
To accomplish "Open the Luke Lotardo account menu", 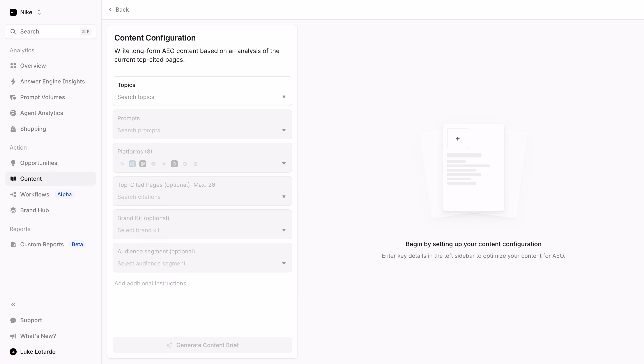I will [x=32, y=352].
